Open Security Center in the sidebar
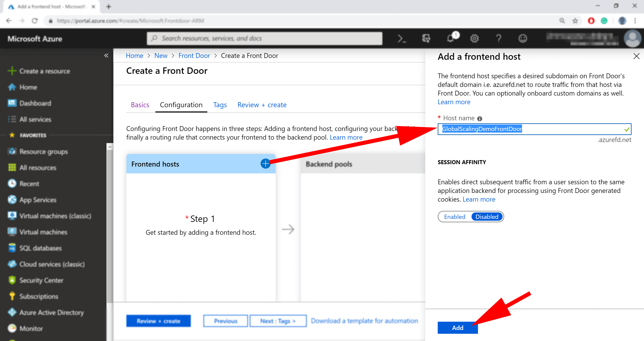Screen dimensions: 644x341 (41, 280)
